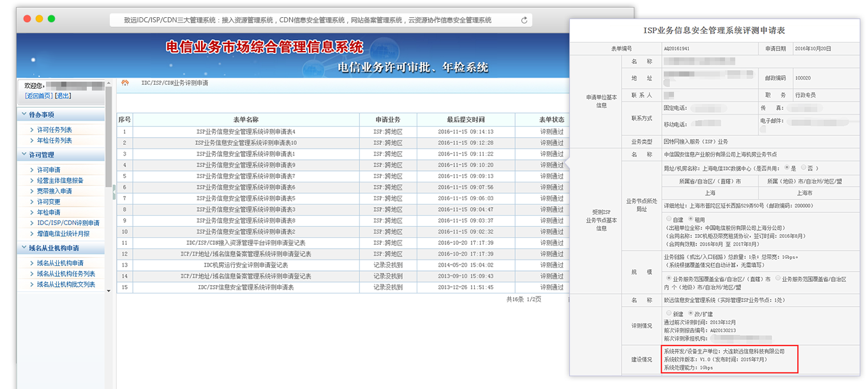Screen dimensions: 868x389
Task: Click arrow icon beside 增值电信业统计月报
Action: tap(31, 234)
